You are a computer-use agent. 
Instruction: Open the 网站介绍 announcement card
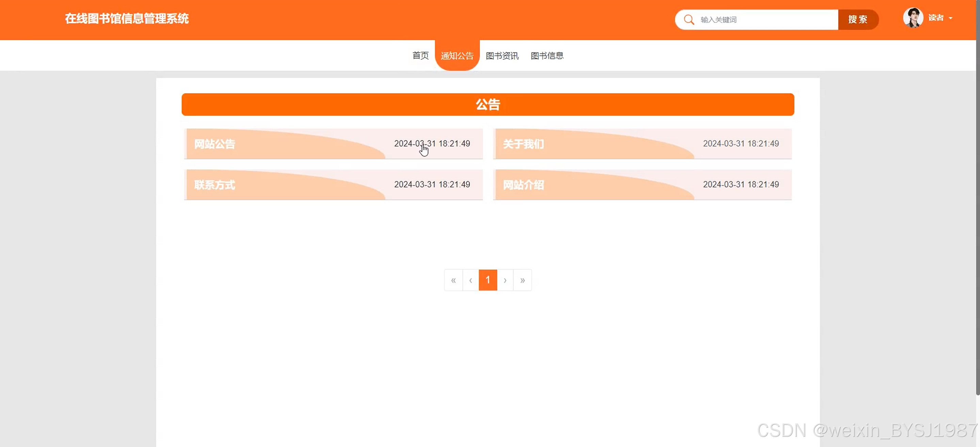click(x=642, y=184)
